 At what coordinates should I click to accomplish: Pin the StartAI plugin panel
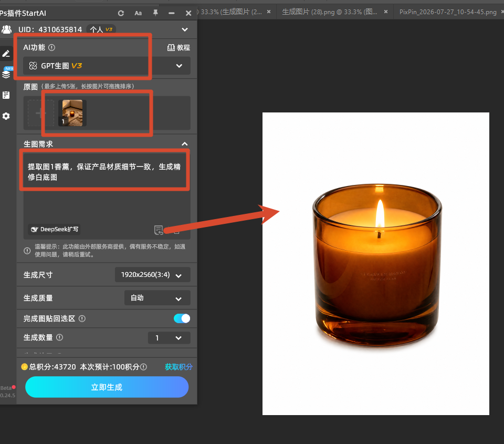pos(155,13)
